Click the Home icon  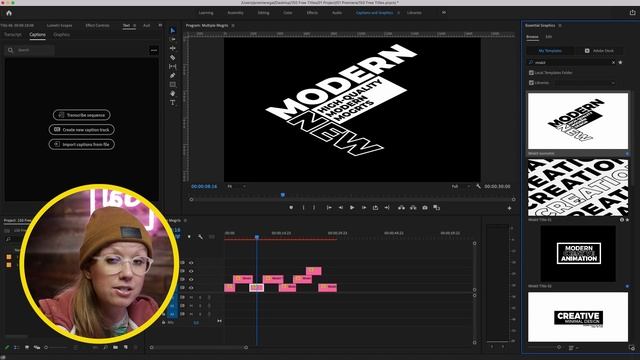click(x=9, y=13)
